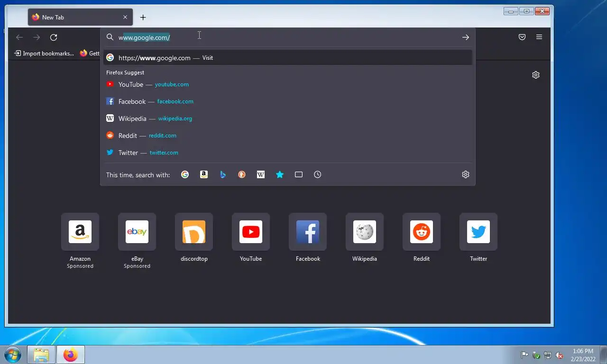Search this time with Wikipedia icon
Viewport: 607px width, 364px height.
[x=261, y=174]
